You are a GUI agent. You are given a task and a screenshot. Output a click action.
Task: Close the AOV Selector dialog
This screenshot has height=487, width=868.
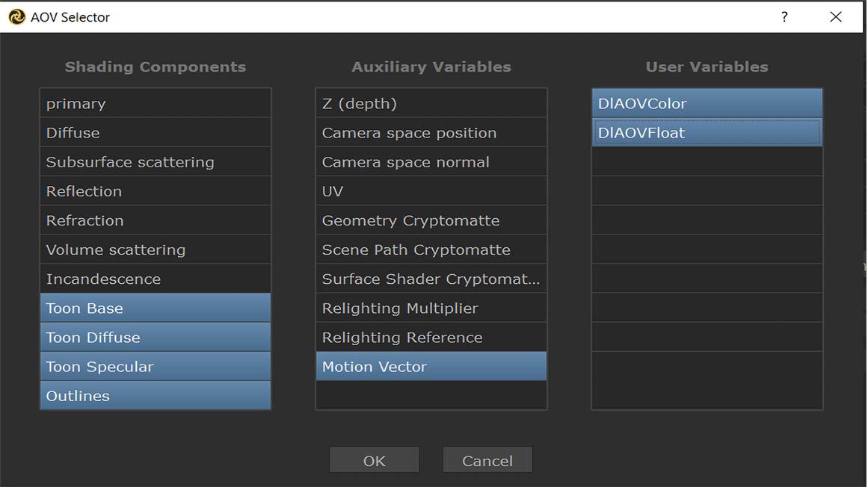pyautogui.click(x=836, y=16)
